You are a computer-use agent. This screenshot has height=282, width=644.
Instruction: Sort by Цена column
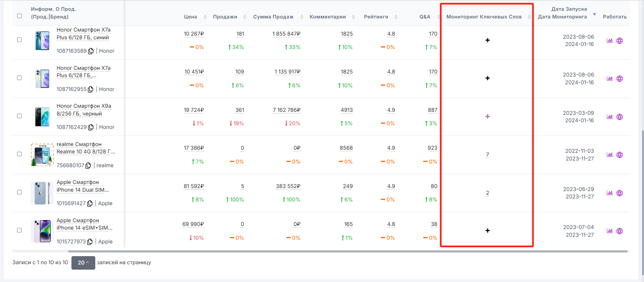point(205,17)
